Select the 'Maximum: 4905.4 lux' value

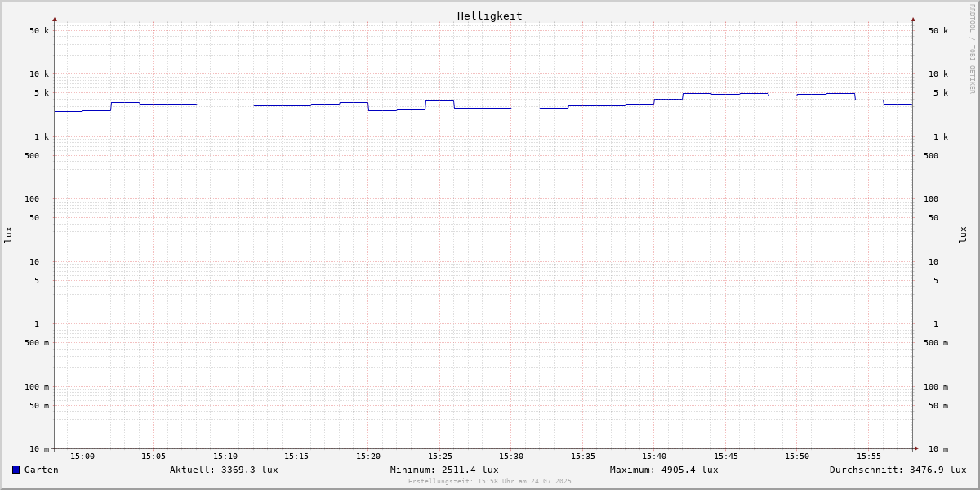(x=664, y=470)
